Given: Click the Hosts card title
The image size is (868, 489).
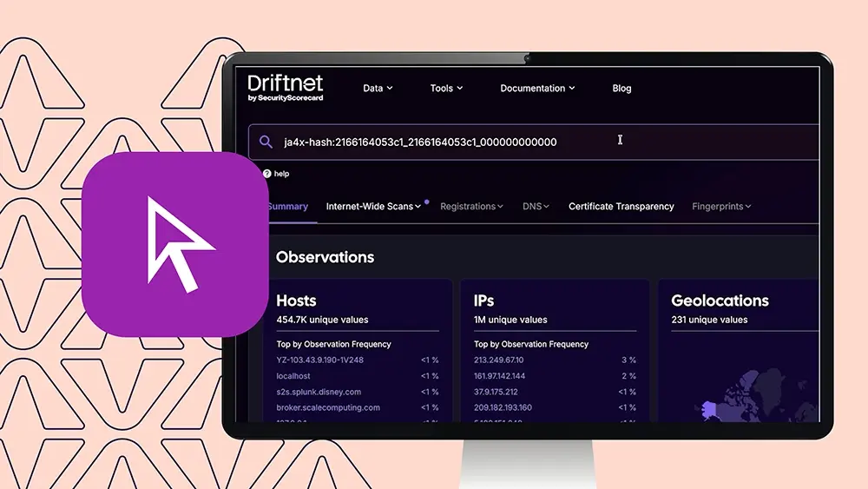Looking at the screenshot, I should (296, 301).
